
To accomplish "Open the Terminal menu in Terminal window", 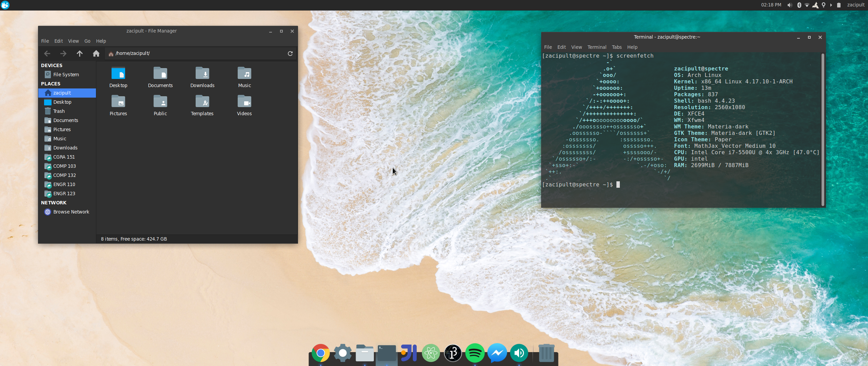I will [597, 47].
